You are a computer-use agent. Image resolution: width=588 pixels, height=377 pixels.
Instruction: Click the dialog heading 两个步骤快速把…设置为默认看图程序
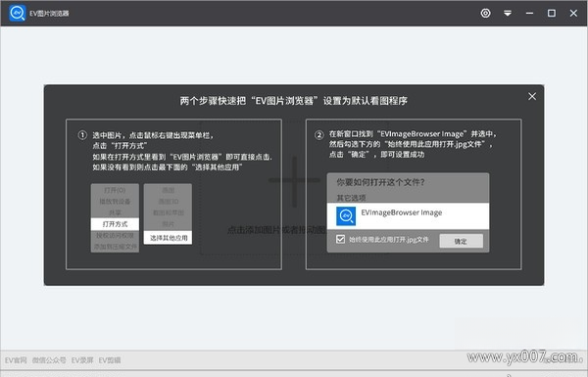pyautogui.click(x=293, y=101)
